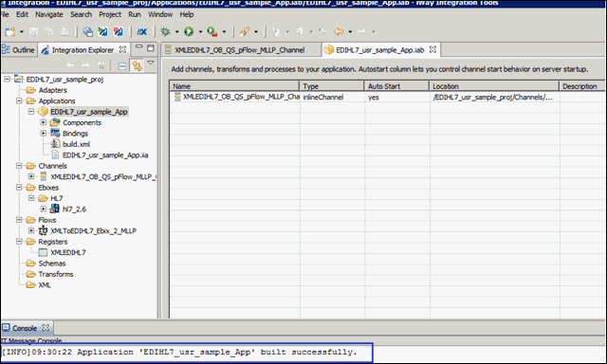Screen dimensions: 607x364
Task: Expand the Components node
Action: point(44,122)
